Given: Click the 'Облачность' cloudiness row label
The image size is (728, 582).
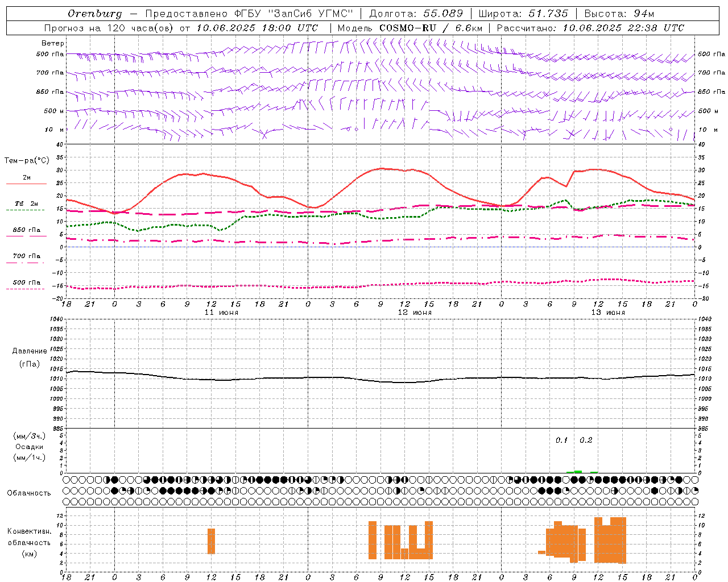Looking at the screenshot, I should pyautogui.click(x=29, y=493).
